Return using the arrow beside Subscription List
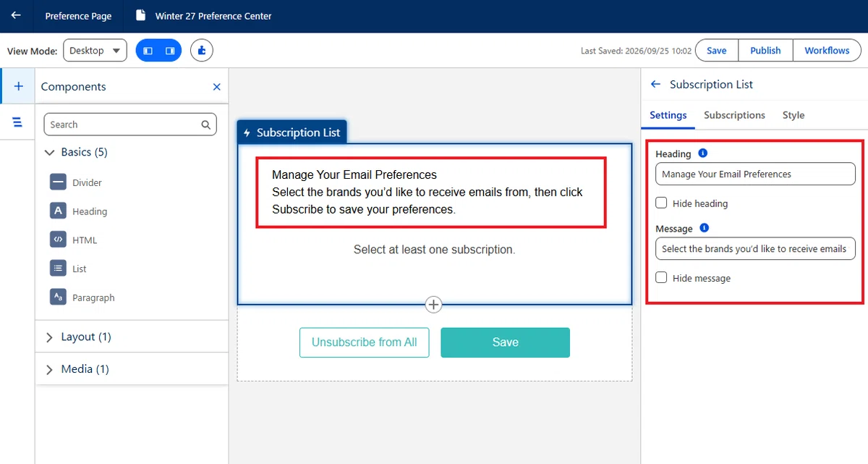The width and height of the screenshot is (868, 464). tap(656, 85)
